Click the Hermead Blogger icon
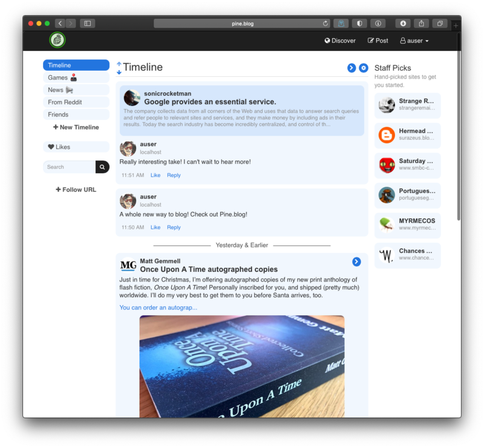The height and width of the screenshot is (448, 484). 387,135
